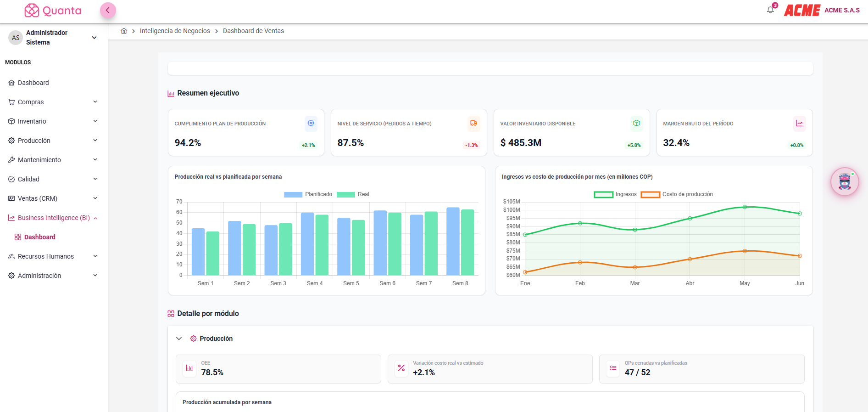This screenshot has width=868, height=412.
Task: Click the Business Intelligence chart icon
Action: [x=11, y=218]
